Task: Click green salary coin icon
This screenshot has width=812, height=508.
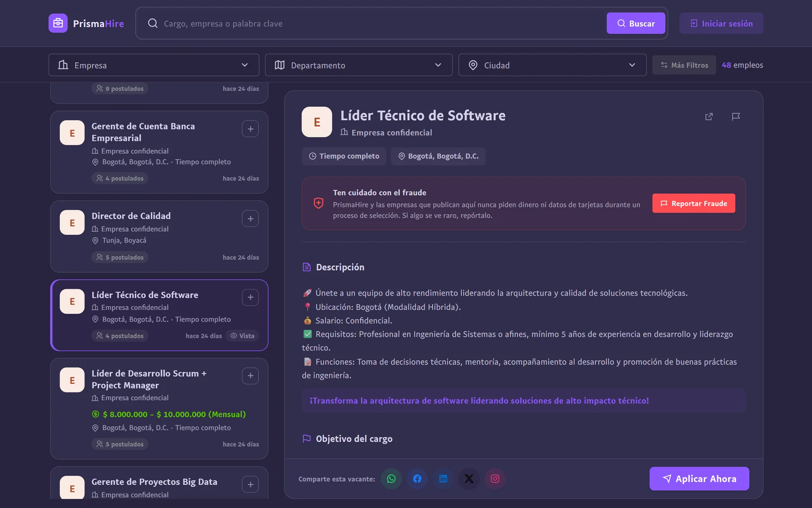Action: (96, 415)
